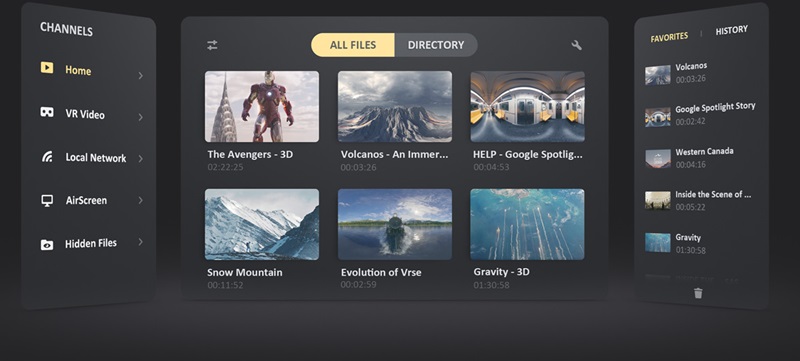Screen dimensions: 800x361
Task: Open the wrench settings icon
Action: tap(577, 45)
